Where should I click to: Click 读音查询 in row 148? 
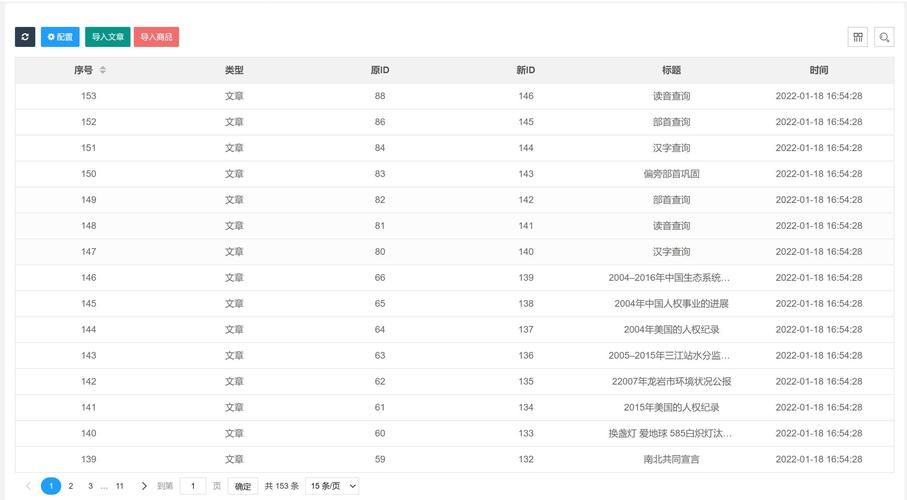pyautogui.click(x=672, y=226)
